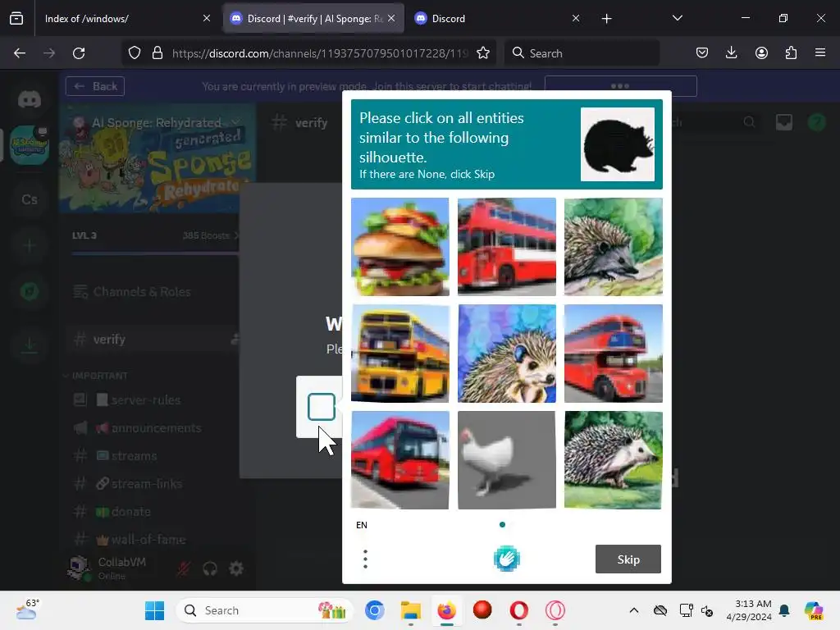The image size is (840, 630).
Task: Click the Back button in Discord preview bar
Action: [x=95, y=86]
